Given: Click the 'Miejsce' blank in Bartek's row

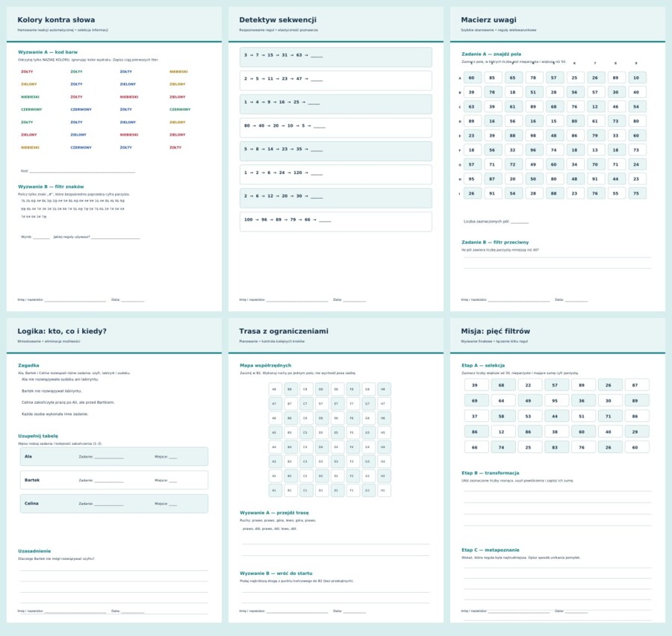Looking at the screenshot, I should [172, 481].
